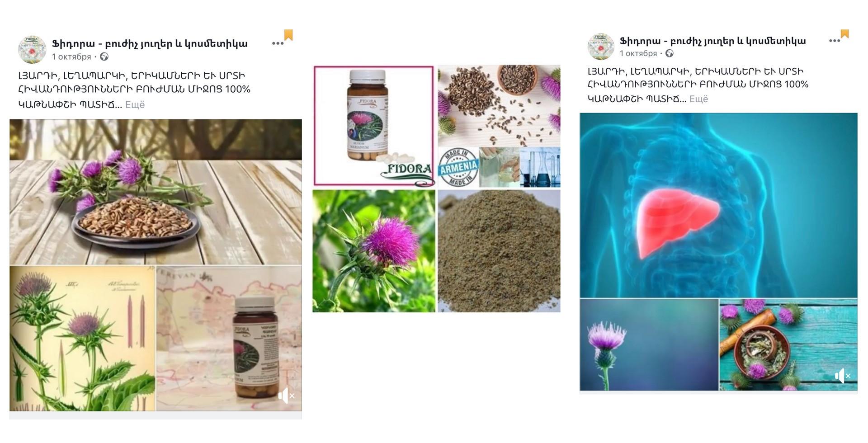Open three-dot options menu on left post
Viewport: 868px width, 443px height.
(278, 43)
